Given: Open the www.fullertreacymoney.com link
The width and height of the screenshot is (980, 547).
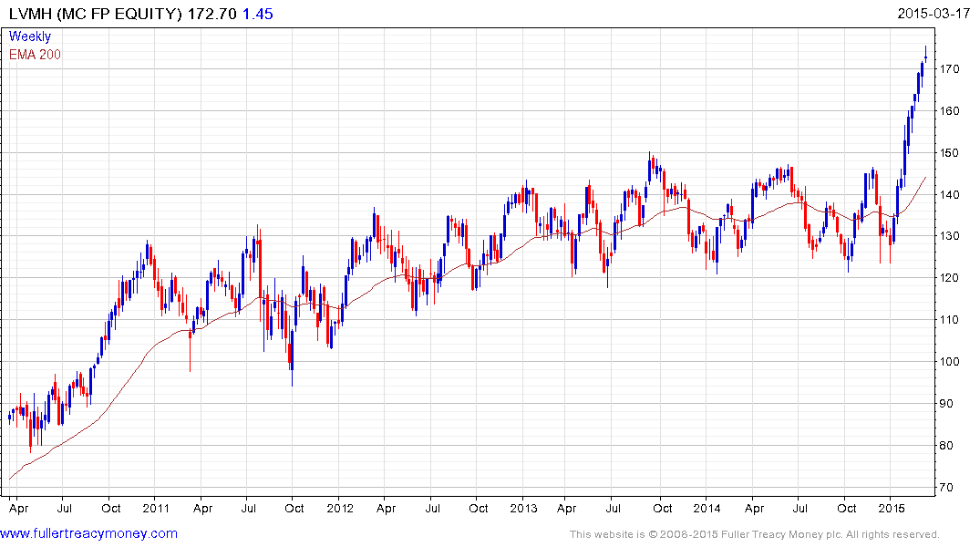Looking at the screenshot, I should tap(88, 534).
